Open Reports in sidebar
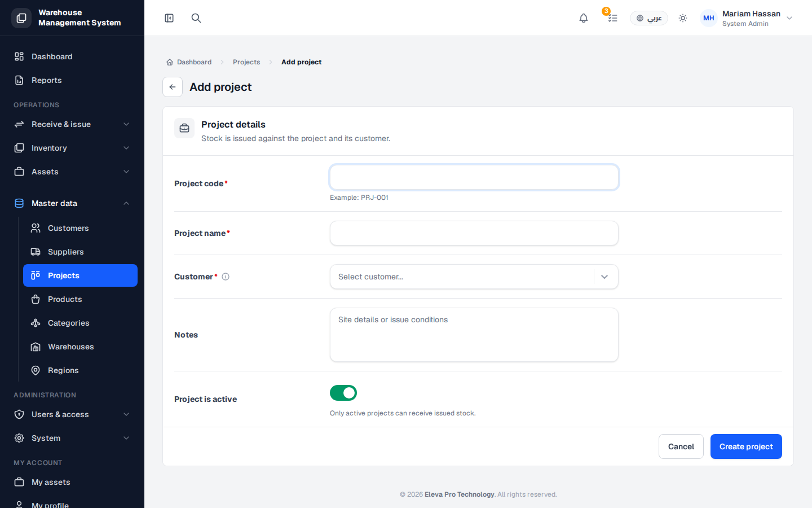Image resolution: width=812 pixels, height=508 pixels. pos(72,80)
